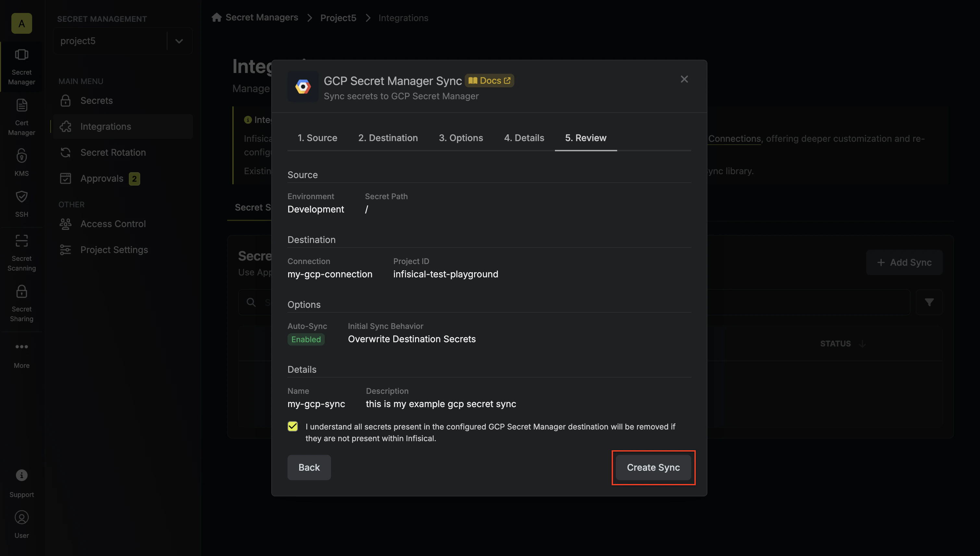Click the organization avatar letter A
This screenshot has width=980, height=556.
point(21,23)
